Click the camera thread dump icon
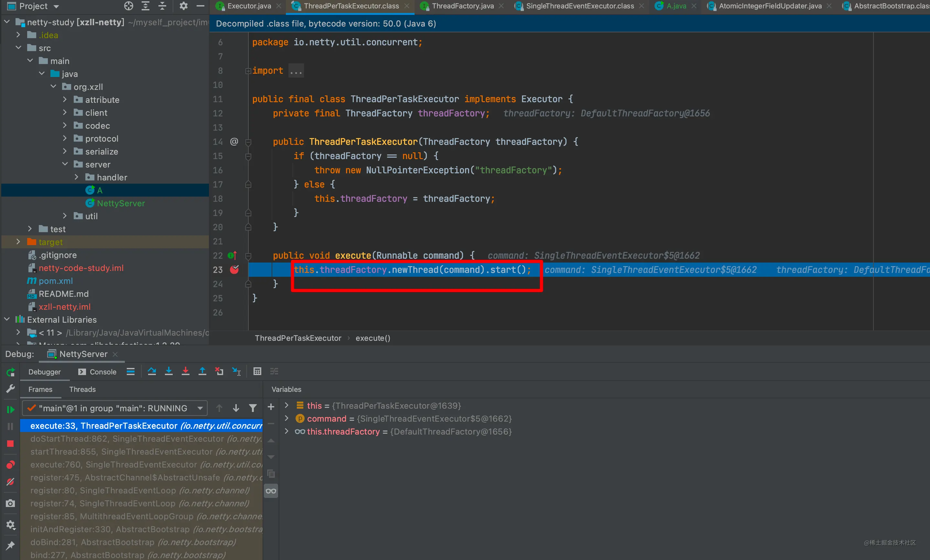 pyautogui.click(x=11, y=503)
